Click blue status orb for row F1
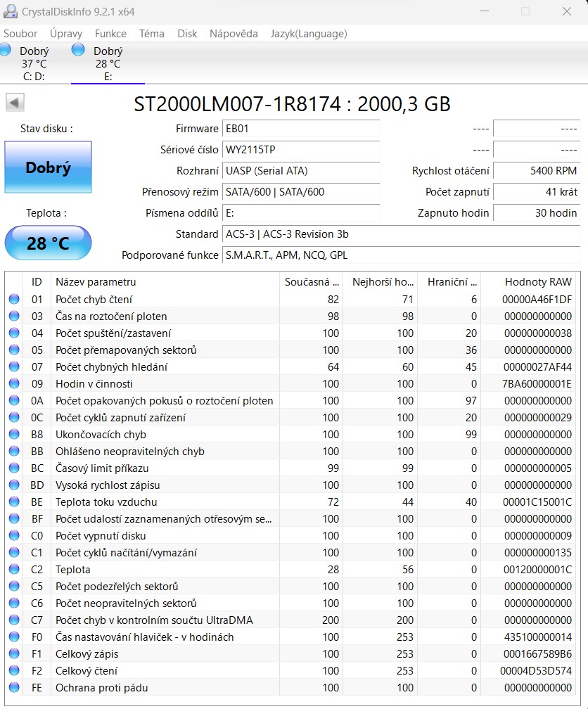This screenshot has width=588, height=709. pos(15,653)
